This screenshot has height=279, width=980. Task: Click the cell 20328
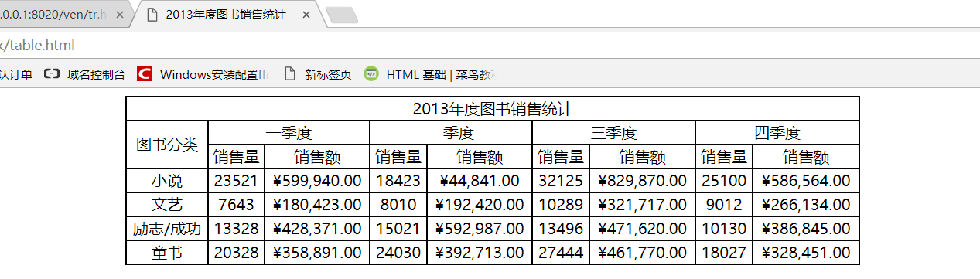pyautogui.click(x=237, y=253)
